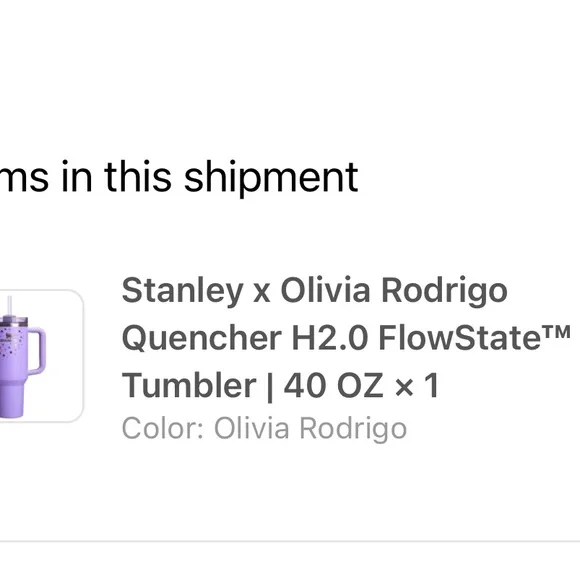580x580 pixels.
Task: Click the quantity number 1
Action: pyautogui.click(x=431, y=385)
